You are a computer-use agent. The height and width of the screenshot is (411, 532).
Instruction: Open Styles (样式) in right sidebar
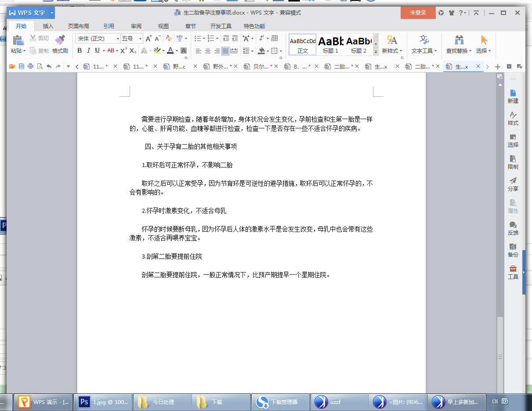pos(513,118)
